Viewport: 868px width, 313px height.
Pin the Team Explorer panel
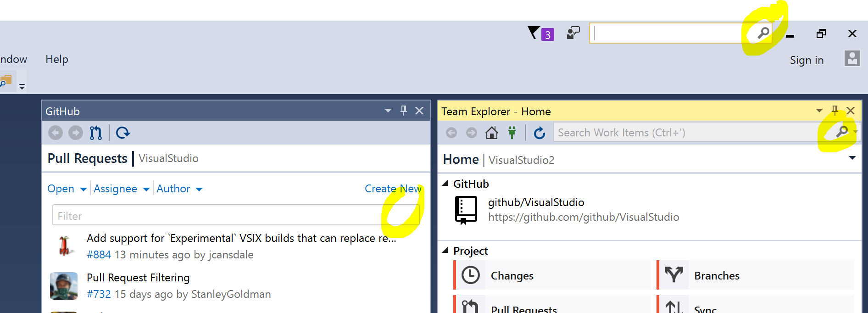[x=835, y=111]
